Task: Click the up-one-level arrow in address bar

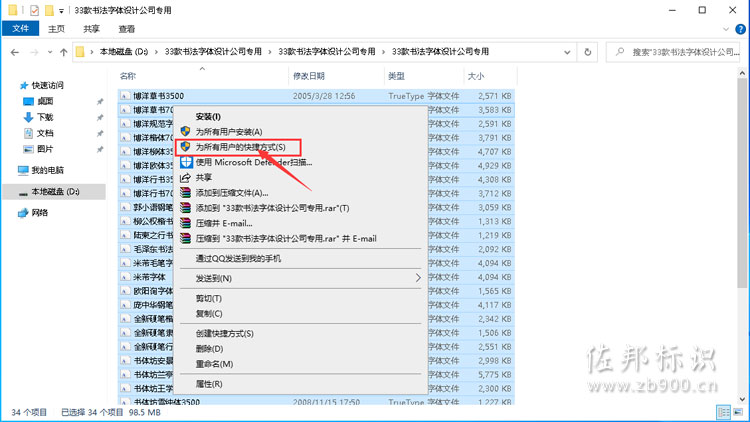Action: (62, 51)
